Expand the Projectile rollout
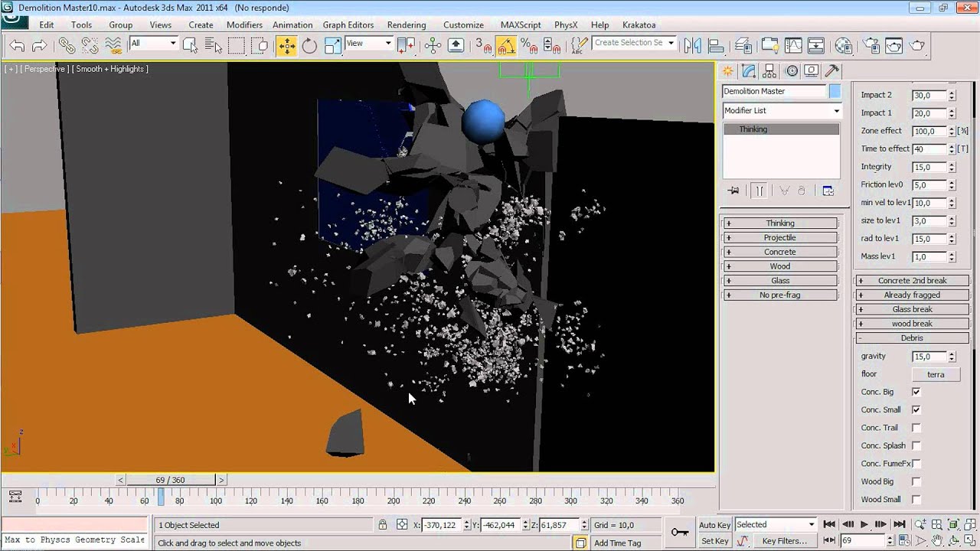The image size is (980, 551). pyautogui.click(x=780, y=237)
